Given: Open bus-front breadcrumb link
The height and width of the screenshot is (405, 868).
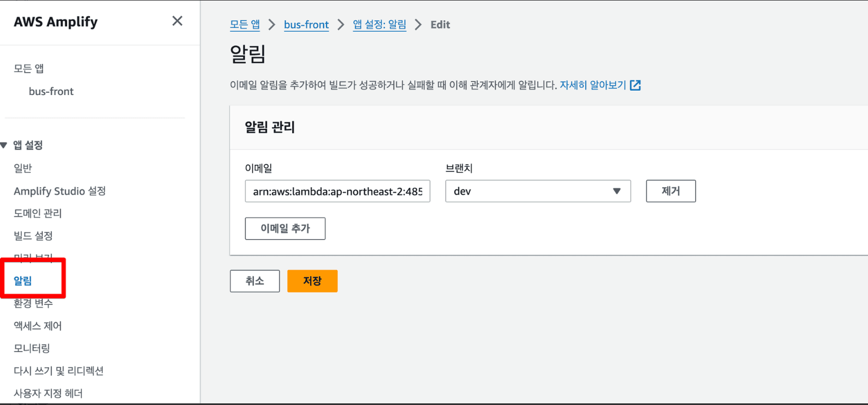Looking at the screenshot, I should pos(306,25).
